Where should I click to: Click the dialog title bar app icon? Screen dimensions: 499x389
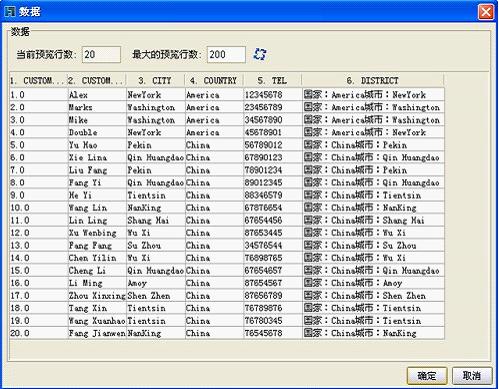click(9, 11)
